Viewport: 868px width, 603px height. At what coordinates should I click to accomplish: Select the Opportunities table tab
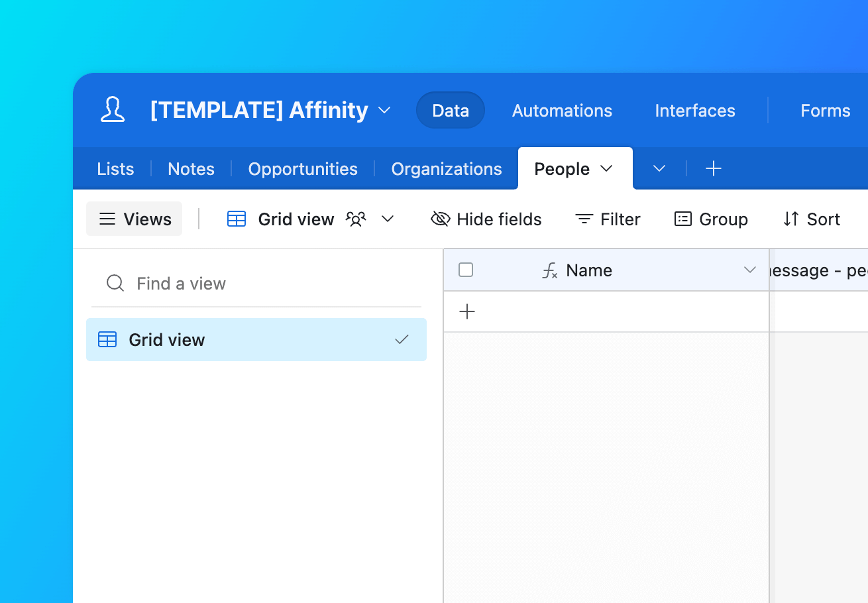pos(303,169)
